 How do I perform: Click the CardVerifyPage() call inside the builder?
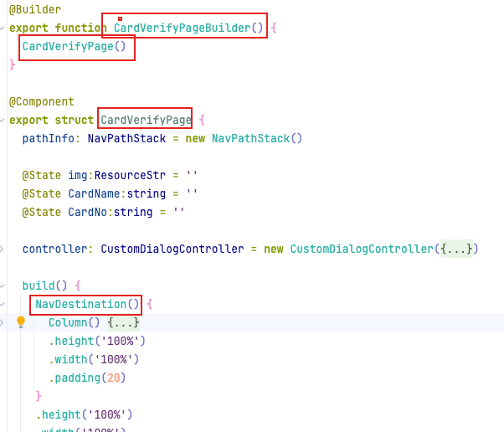74,47
